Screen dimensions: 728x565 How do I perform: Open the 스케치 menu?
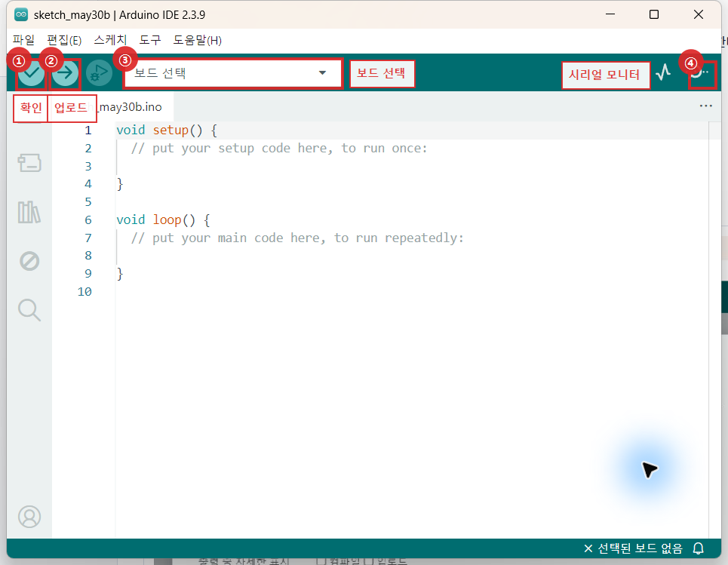tap(110, 40)
